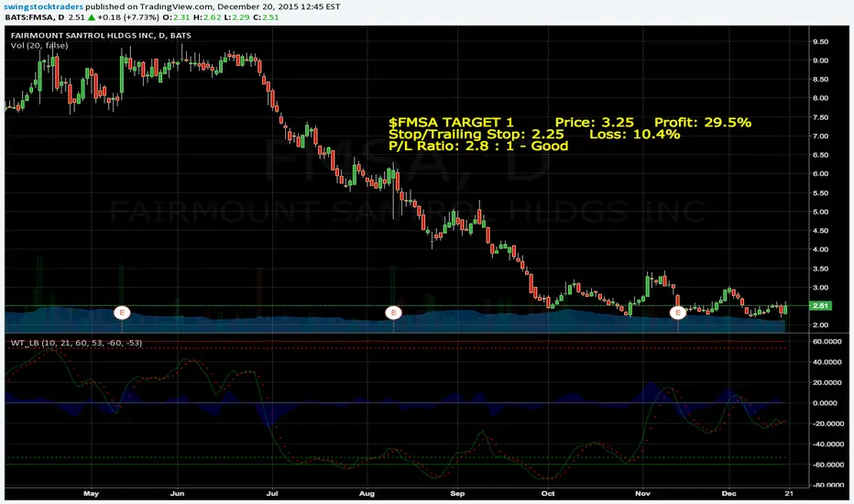Click the 21 date label on time axis
854x504 pixels.
tap(789, 494)
